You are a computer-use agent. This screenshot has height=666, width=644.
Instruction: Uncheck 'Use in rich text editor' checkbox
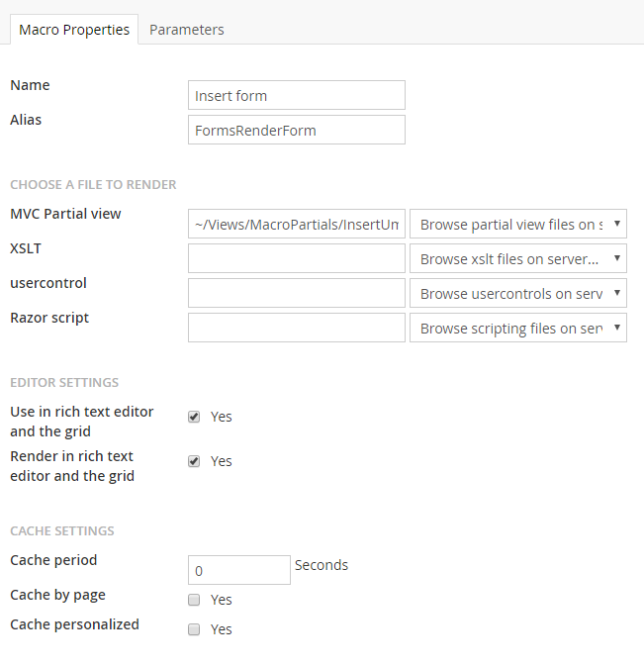[194, 417]
